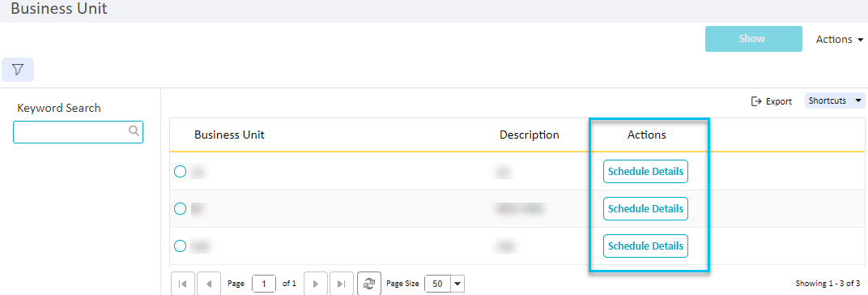Image resolution: width=868 pixels, height=295 pixels.
Task: Open Schedule Details for the third row
Action: 645,246
